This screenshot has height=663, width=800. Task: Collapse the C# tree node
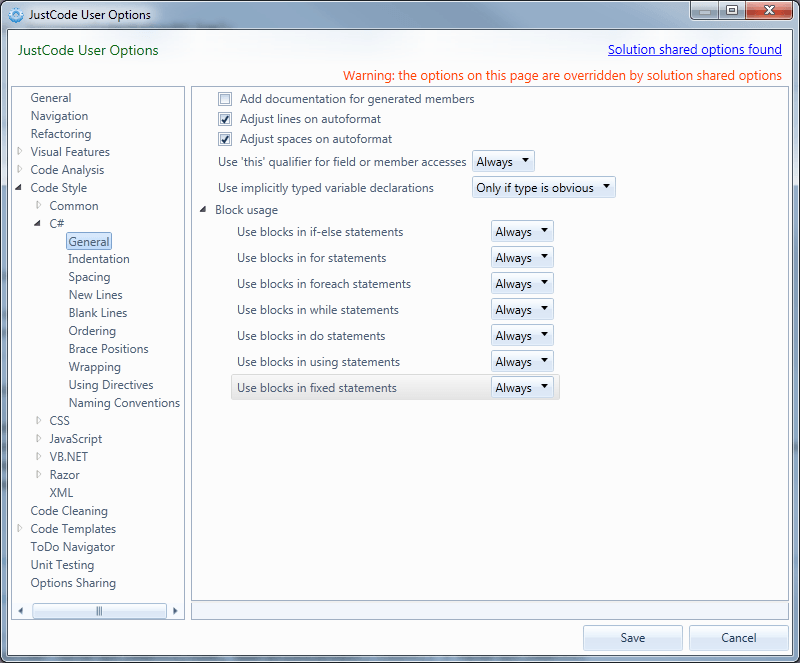point(38,223)
